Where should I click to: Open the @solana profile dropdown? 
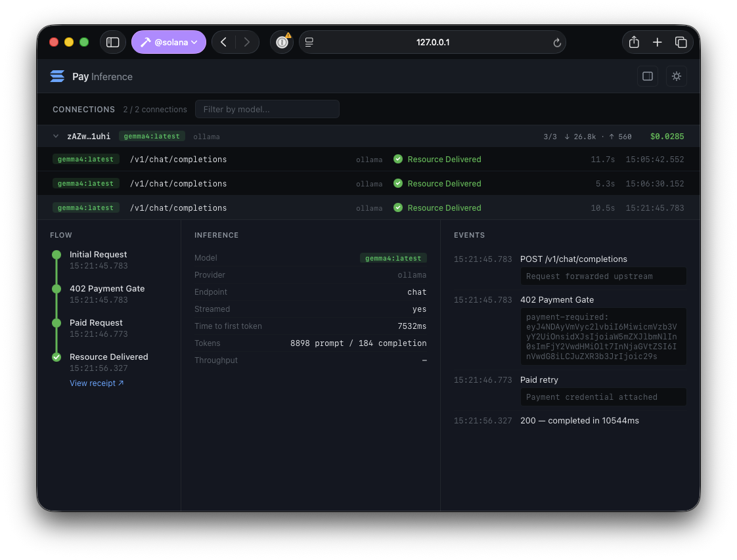pos(169,42)
